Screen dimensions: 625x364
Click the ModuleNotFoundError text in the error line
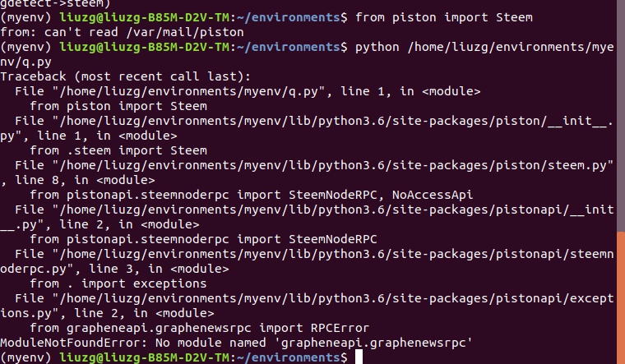tap(64, 343)
